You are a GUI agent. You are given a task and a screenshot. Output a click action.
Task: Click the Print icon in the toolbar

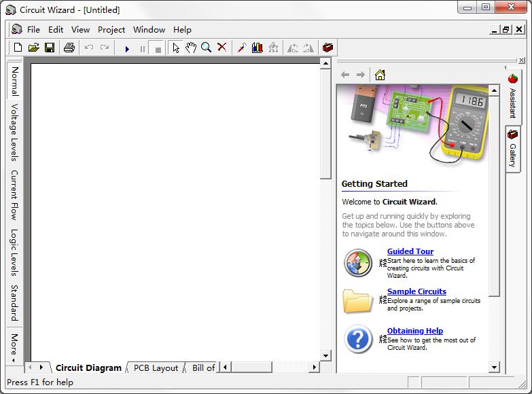[69, 48]
